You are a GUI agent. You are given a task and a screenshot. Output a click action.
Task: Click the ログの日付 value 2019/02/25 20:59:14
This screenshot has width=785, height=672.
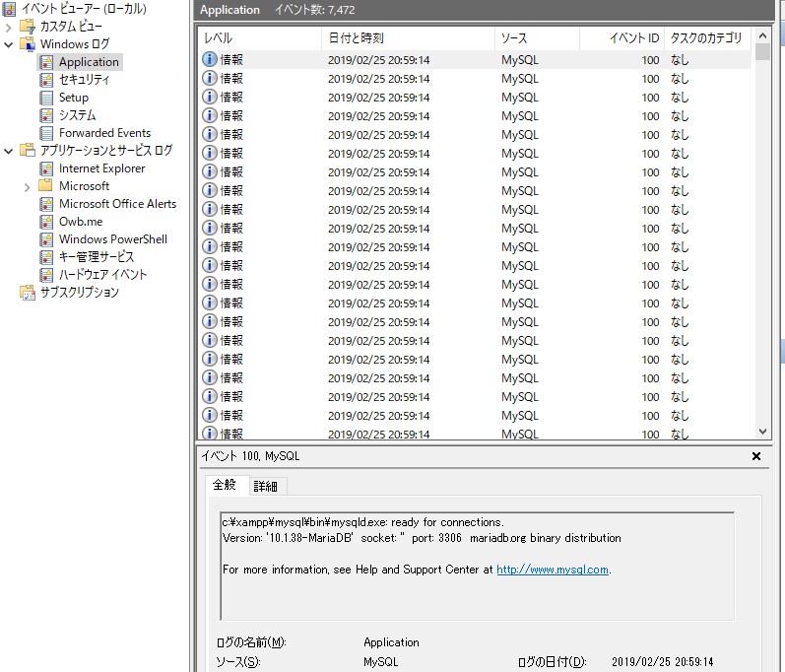[662, 662]
